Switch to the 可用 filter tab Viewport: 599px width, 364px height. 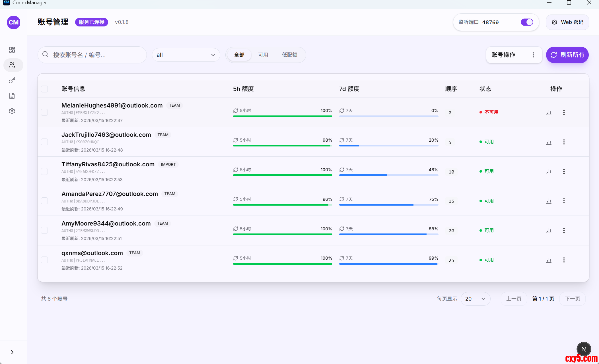click(x=263, y=55)
